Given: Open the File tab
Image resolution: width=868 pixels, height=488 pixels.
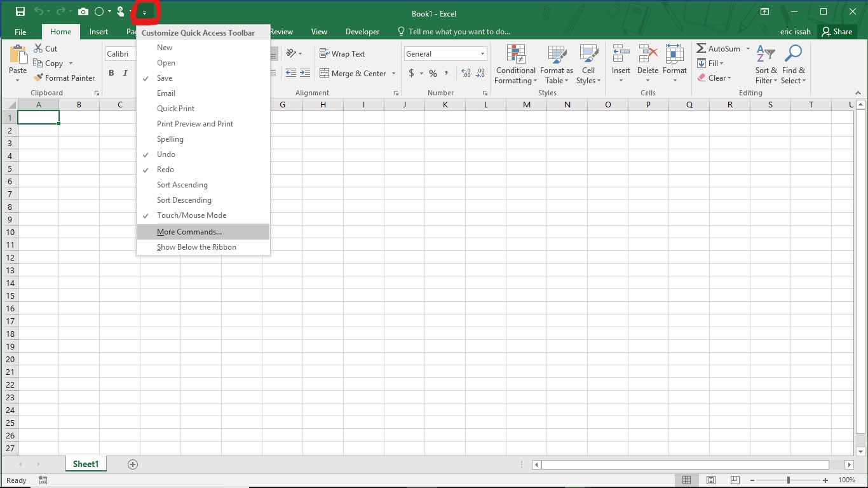Looking at the screenshot, I should point(20,32).
